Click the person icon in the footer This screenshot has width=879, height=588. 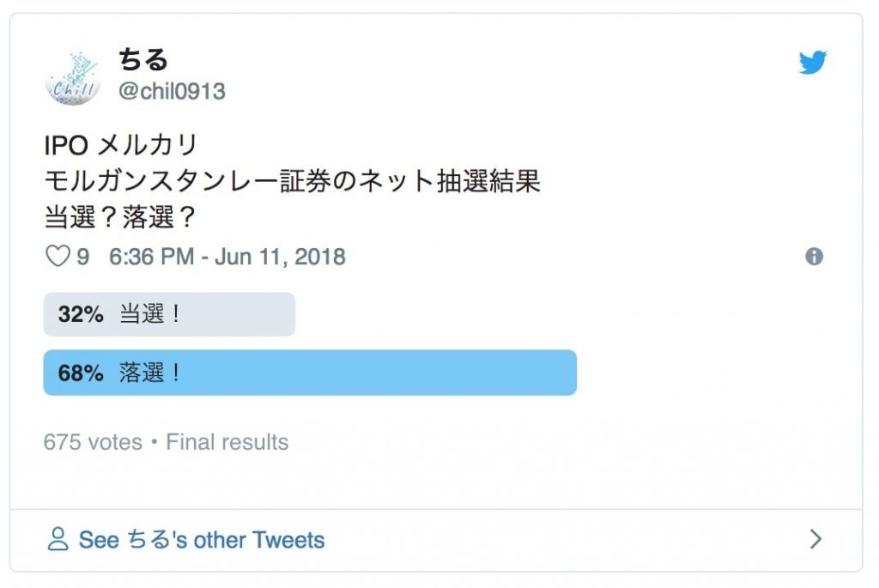point(58,539)
